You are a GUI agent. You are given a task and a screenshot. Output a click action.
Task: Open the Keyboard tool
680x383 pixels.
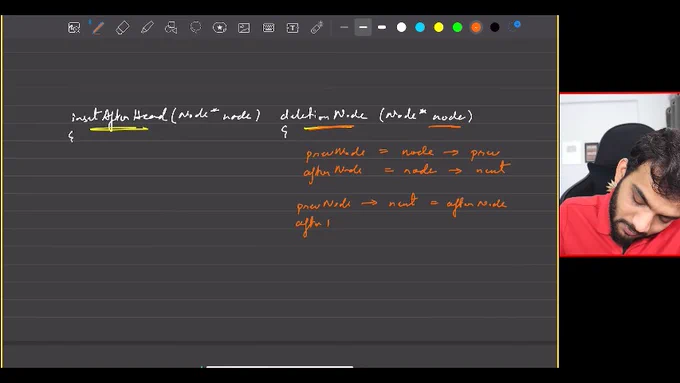[x=268, y=28]
